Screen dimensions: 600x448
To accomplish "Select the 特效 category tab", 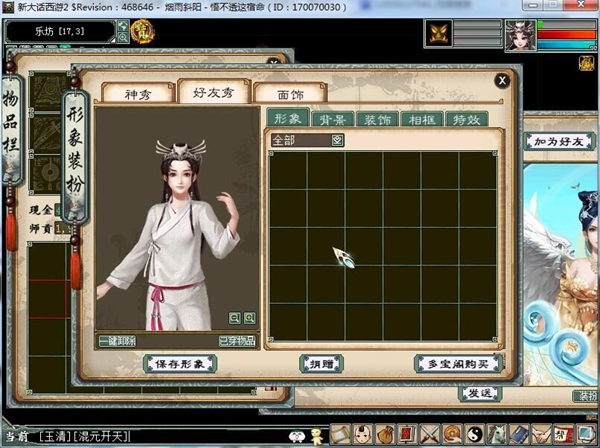I will [x=465, y=119].
